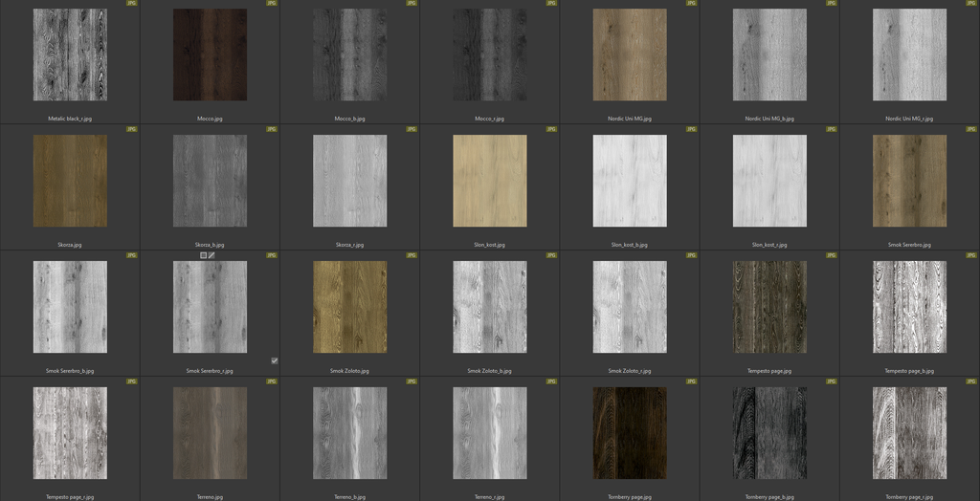Click the JPG badge on the Smok Zoloto.jpg tile
Viewport: 980px width, 501px height.
pos(412,255)
